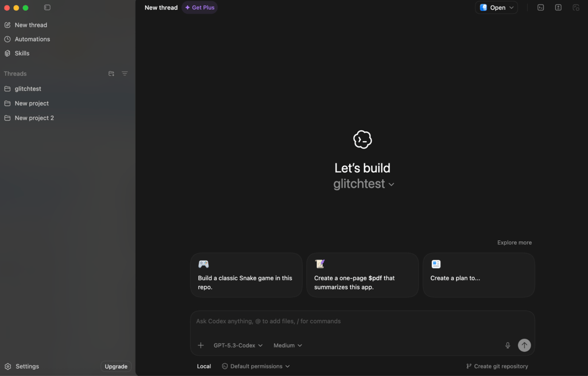
Task: Expand the Open dropdown
Action: [497, 7]
